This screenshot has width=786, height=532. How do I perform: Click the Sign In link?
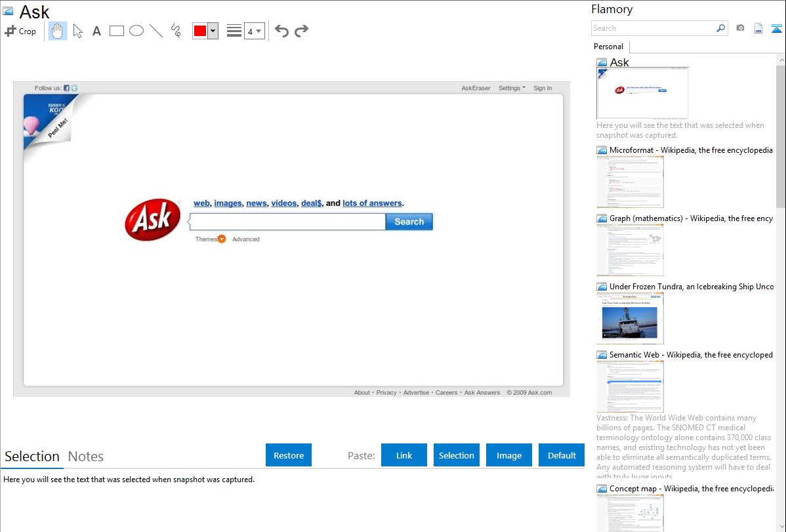tap(543, 89)
